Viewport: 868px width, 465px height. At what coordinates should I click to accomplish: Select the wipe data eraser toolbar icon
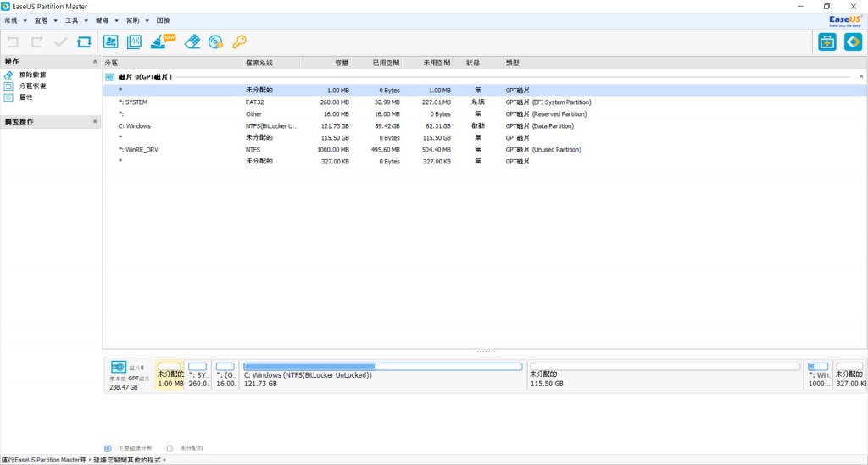pos(192,42)
